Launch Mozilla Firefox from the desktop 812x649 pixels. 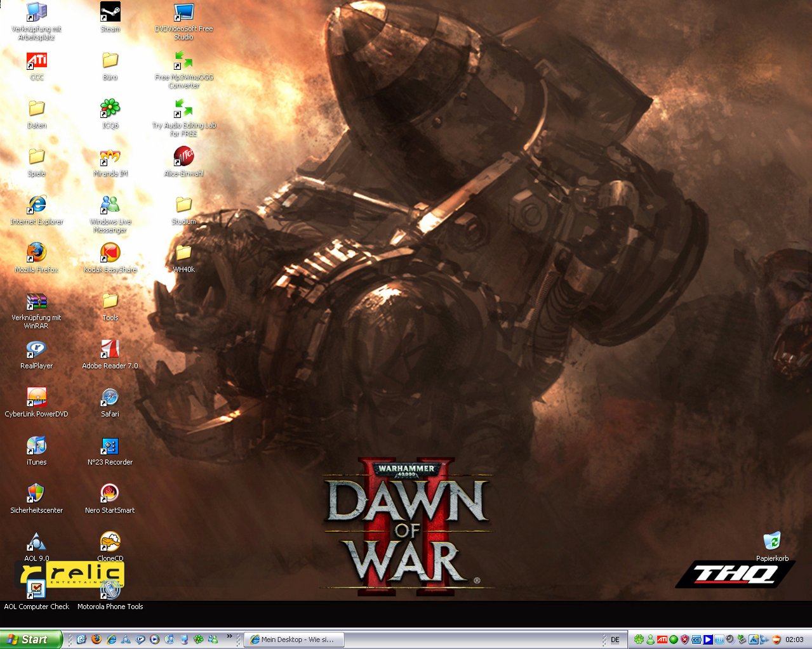coord(37,253)
